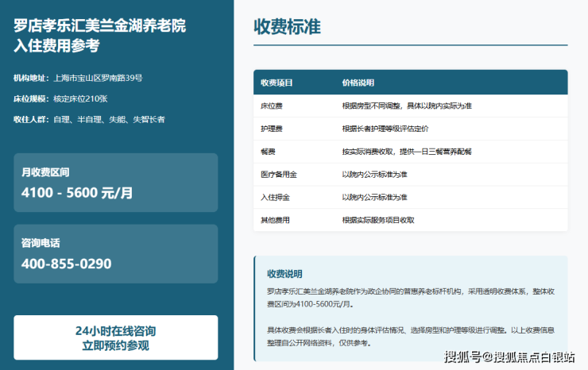The width and height of the screenshot is (588, 370).
Task: Click the 收住人群 label
Action: coord(31,119)
